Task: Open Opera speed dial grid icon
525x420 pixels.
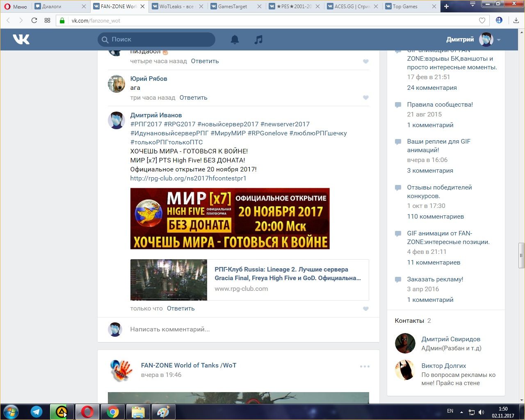Action: [x=47, y=21]
